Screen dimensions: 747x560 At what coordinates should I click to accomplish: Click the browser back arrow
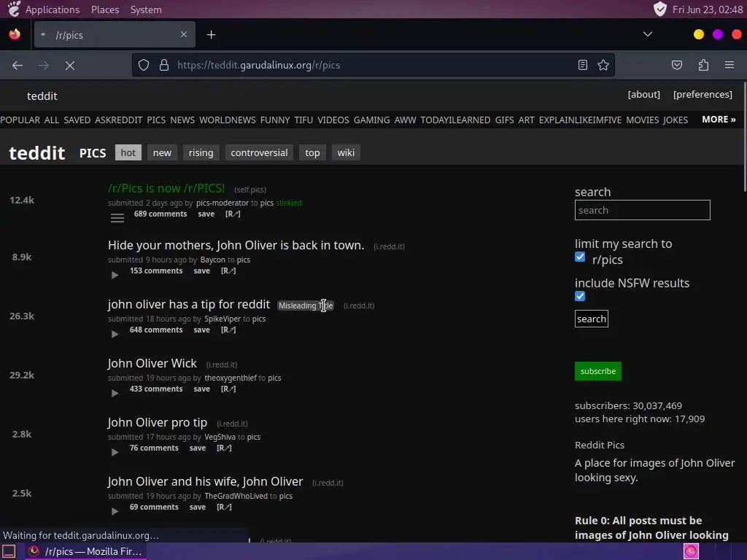pos(18,65)
